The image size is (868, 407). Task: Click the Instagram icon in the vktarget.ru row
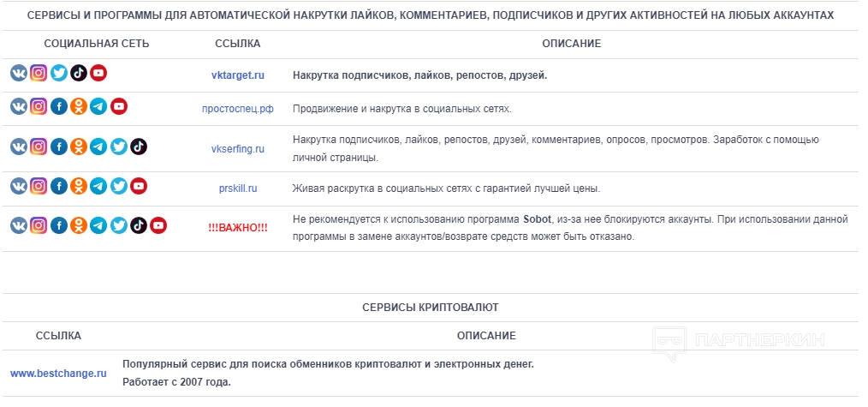coord(39,74)
